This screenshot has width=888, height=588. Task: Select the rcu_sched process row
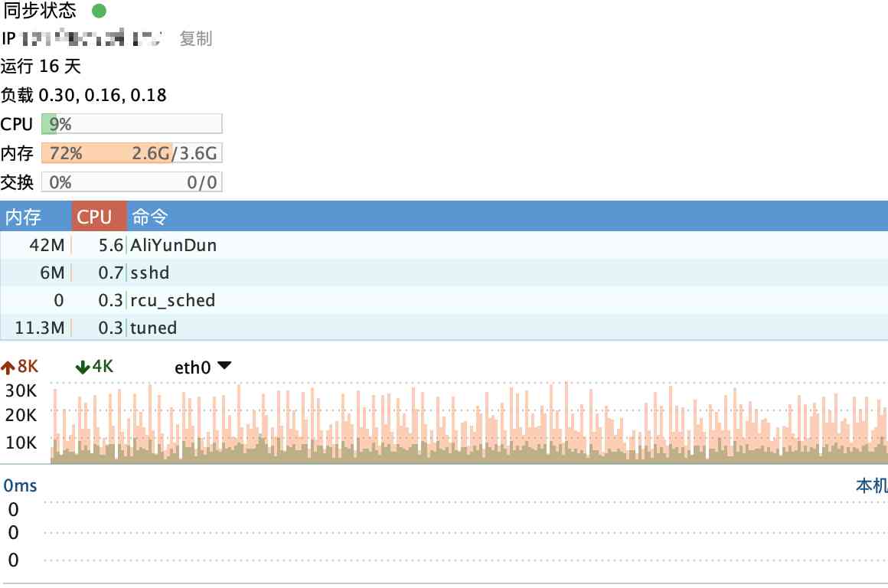click(x=444, y=300)
